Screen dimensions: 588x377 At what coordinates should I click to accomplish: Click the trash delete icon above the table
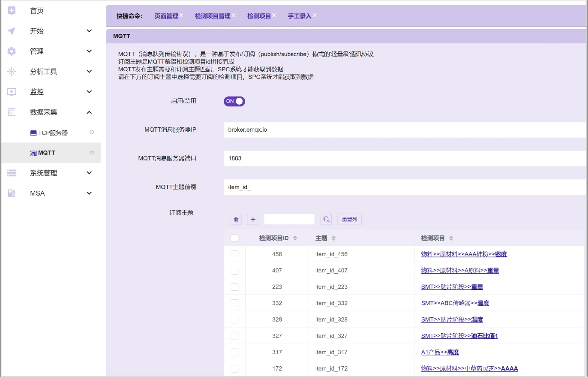coord(236,220)
